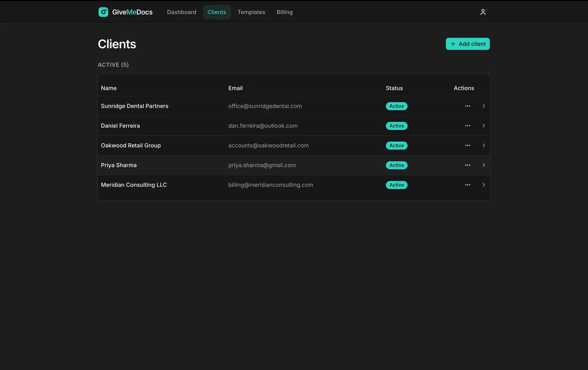Click Active badge for Priya Sharma
Image resolution: width=588 pixels, height=370 pixels.
396,165
